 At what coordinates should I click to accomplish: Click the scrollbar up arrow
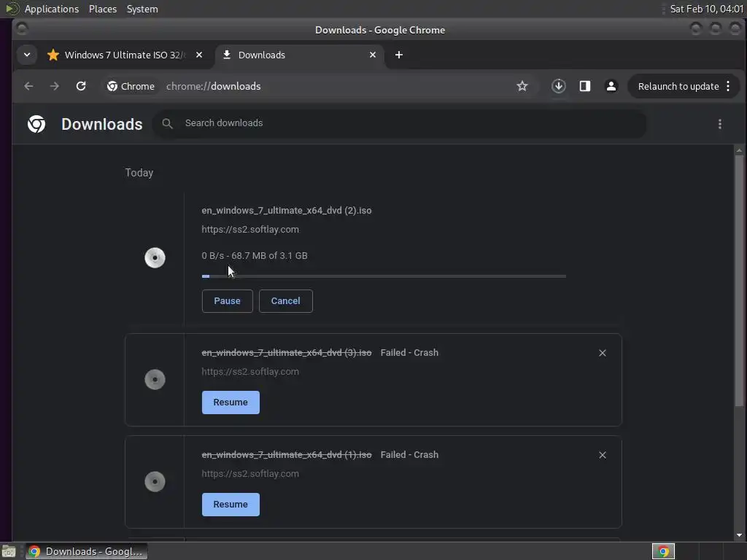click(739, 150)
